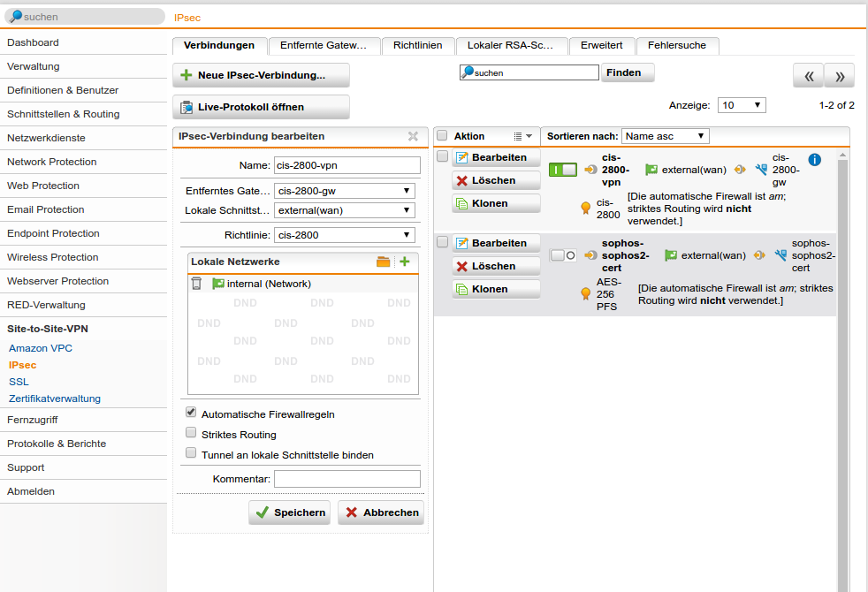Click the Speichern button
The image size is (868, 592).
289,512
